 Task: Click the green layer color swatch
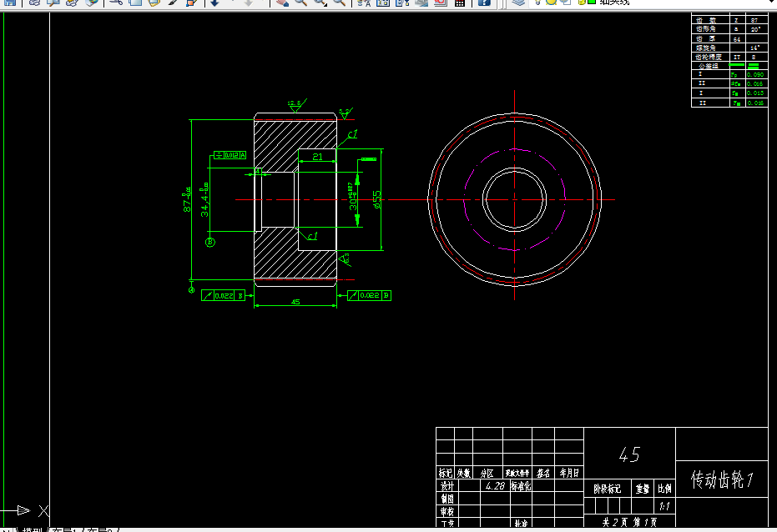(592, 2)
